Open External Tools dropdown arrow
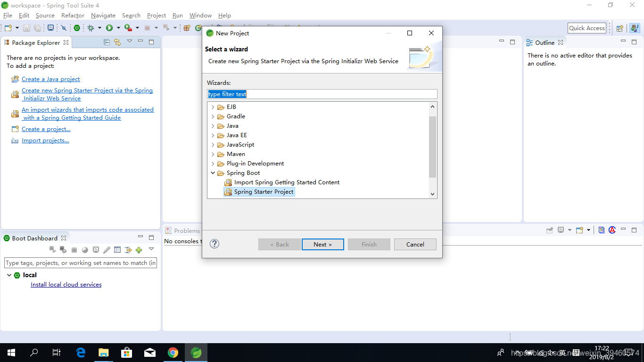The width and height of the screenshot is (644, 362). tap(137, 28)
